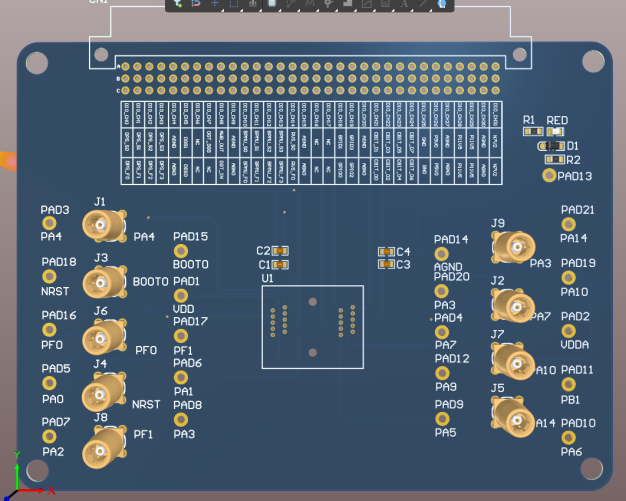
Task: Click the place text string tool
Action: tap(405, 5)
